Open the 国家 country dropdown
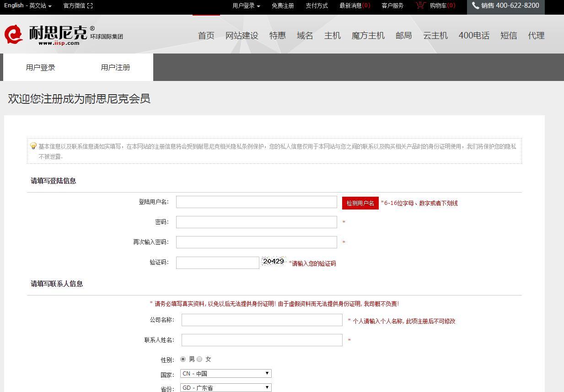The width and height of the screenshot is (564, 392). [x=226, y=374]
